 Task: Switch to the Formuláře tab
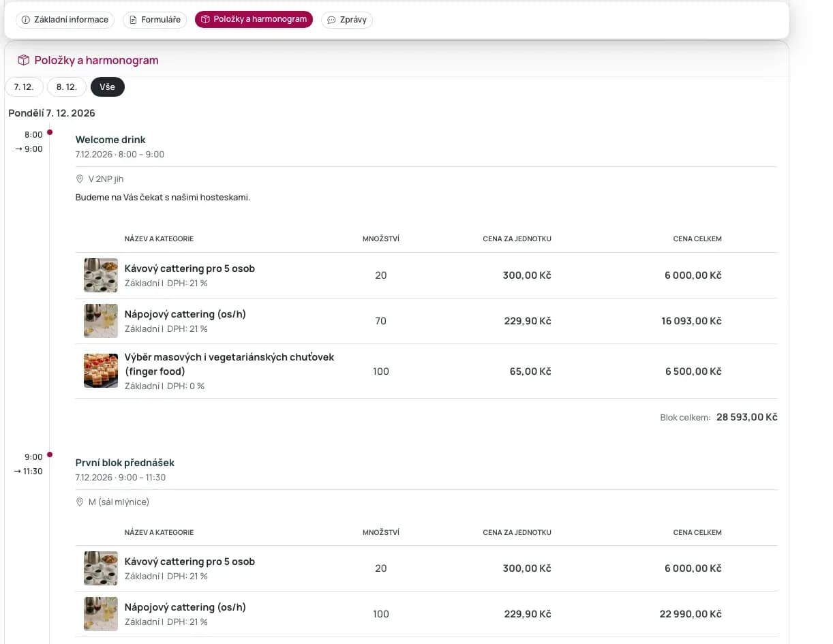pos(155,20)
